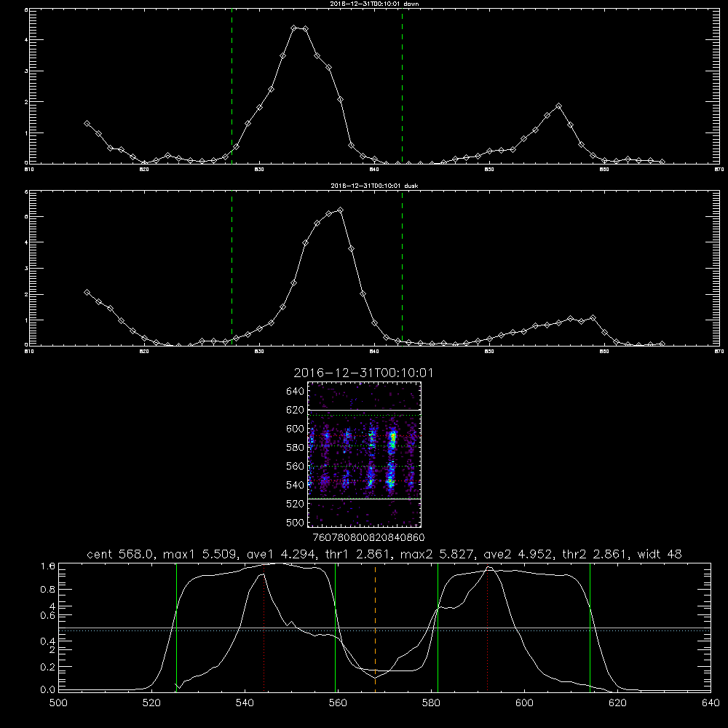Click the '2016-12-31T00:10:01 dusk' plot title
The image size is (728, 728).
(x=375, y=186)
